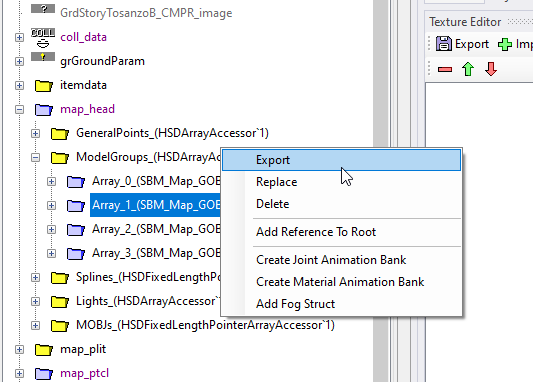Screen dimensions: 533x382
Task: Expand the itemdata node
Action: pos(19,85)
